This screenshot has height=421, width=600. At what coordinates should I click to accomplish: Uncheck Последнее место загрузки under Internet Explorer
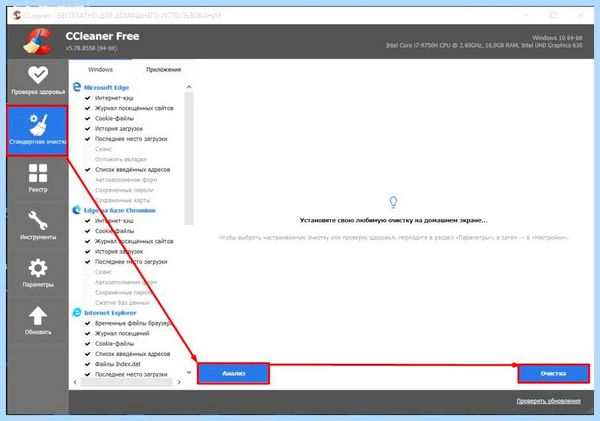coord(88,374)
